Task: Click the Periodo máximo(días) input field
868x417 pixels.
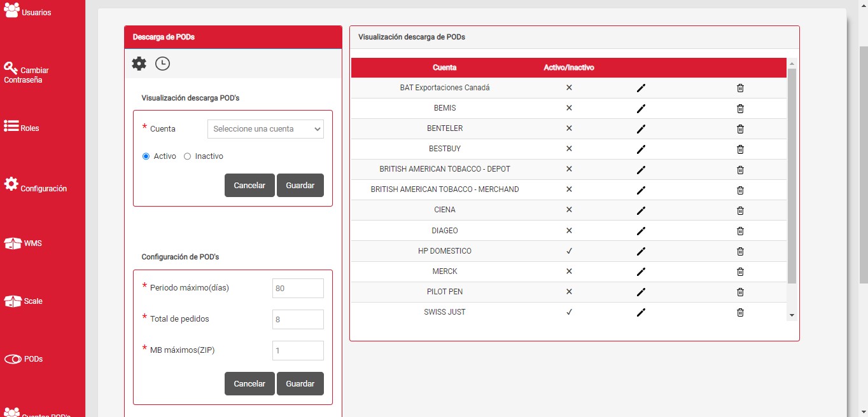Action: [298, 288]
